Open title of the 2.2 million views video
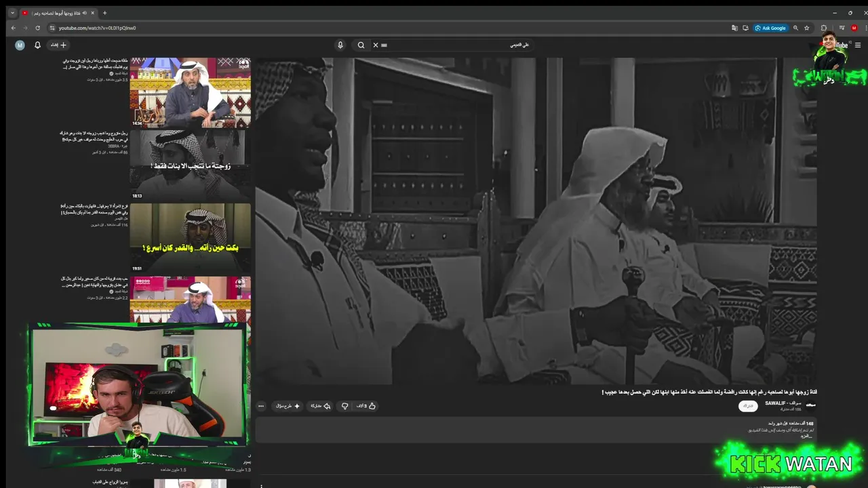The height and width of the screenshot is (488, 868). (95, 283)
